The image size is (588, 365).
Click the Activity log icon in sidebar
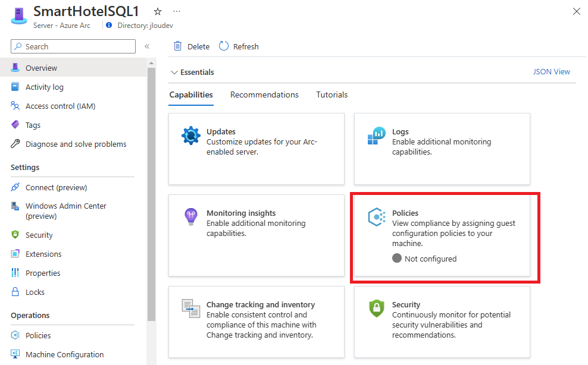pyautogui.click(x=15, y=87)
